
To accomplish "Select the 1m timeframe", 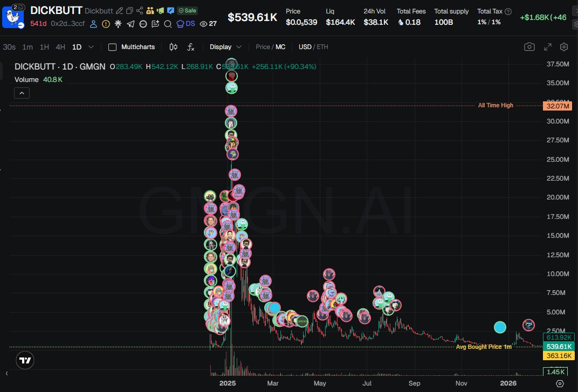I will tap(27, 47).
